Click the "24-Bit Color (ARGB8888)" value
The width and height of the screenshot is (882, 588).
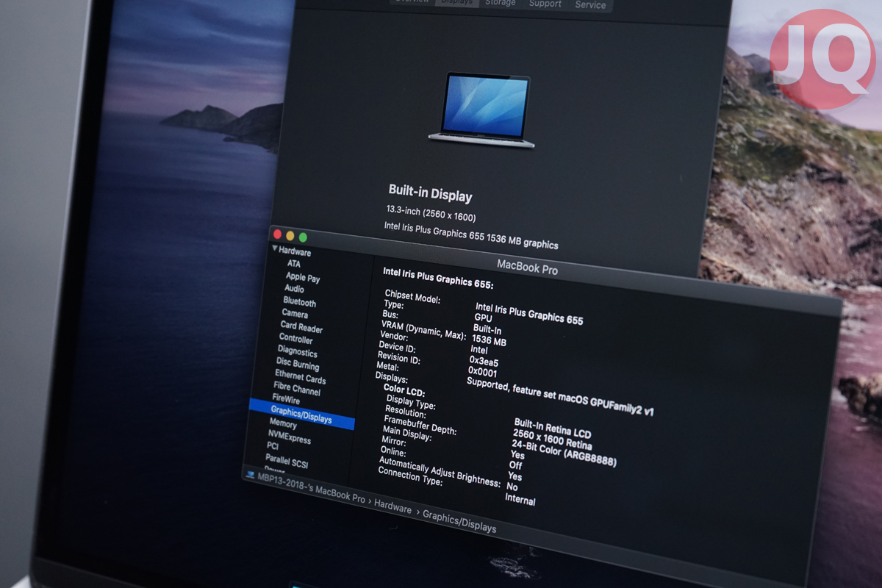564,453
